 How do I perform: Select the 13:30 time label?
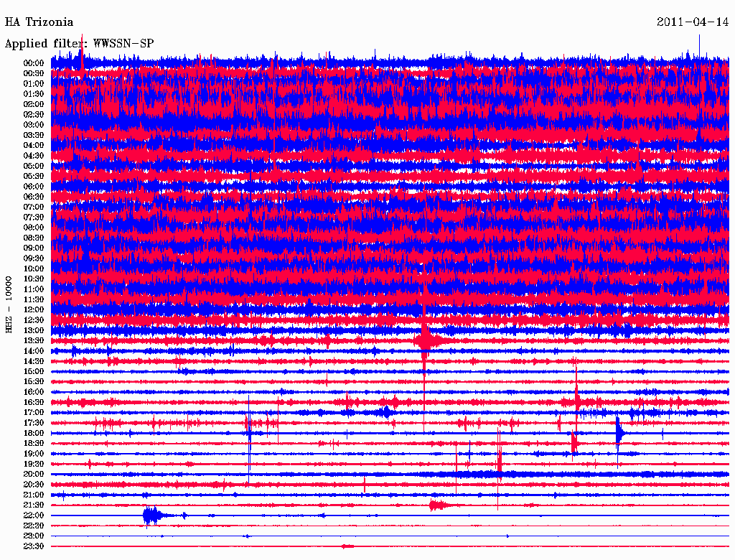tap(34, 340)
